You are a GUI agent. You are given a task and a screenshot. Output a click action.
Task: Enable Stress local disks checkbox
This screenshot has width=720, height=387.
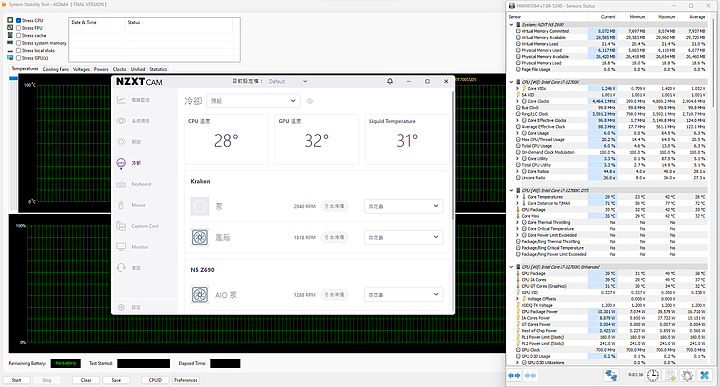pyautogui.click(x=19, y=50)
